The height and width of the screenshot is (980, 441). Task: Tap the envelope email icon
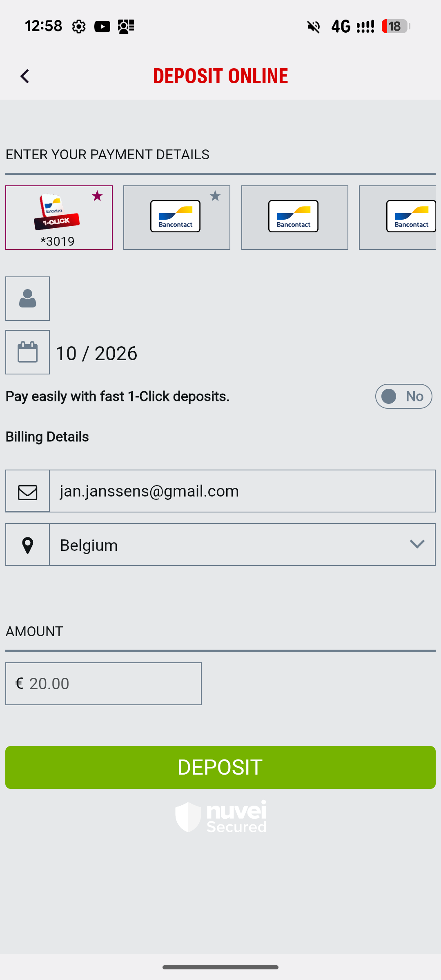pos(27,492)
